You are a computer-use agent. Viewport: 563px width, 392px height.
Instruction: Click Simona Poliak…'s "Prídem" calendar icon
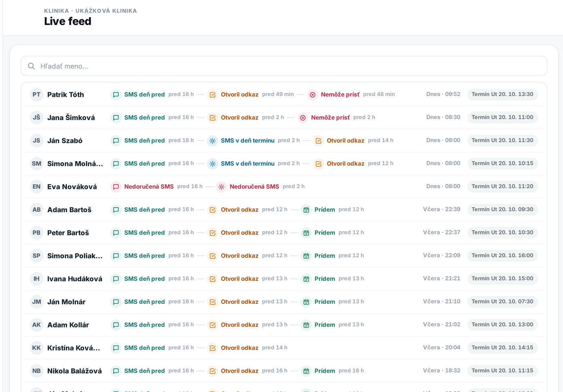point(306,256)
